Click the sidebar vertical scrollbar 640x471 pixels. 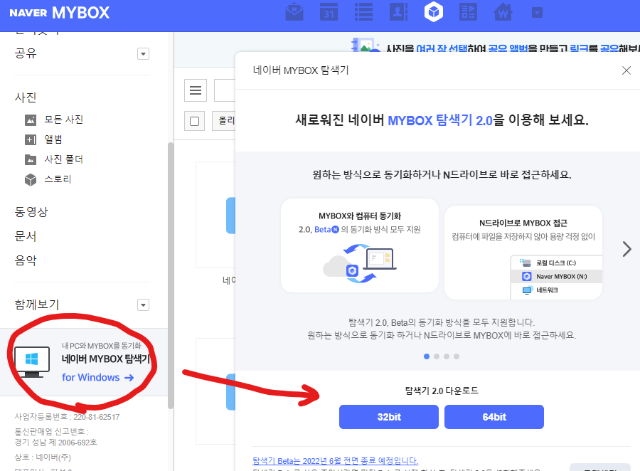(171, 275)
